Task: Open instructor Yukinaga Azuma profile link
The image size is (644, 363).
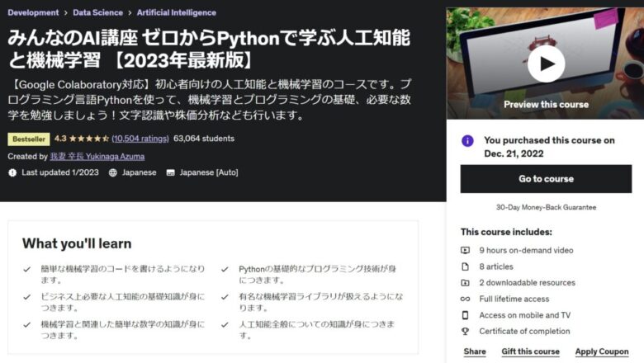Action: pyautogui.click(x=97, y=156)
